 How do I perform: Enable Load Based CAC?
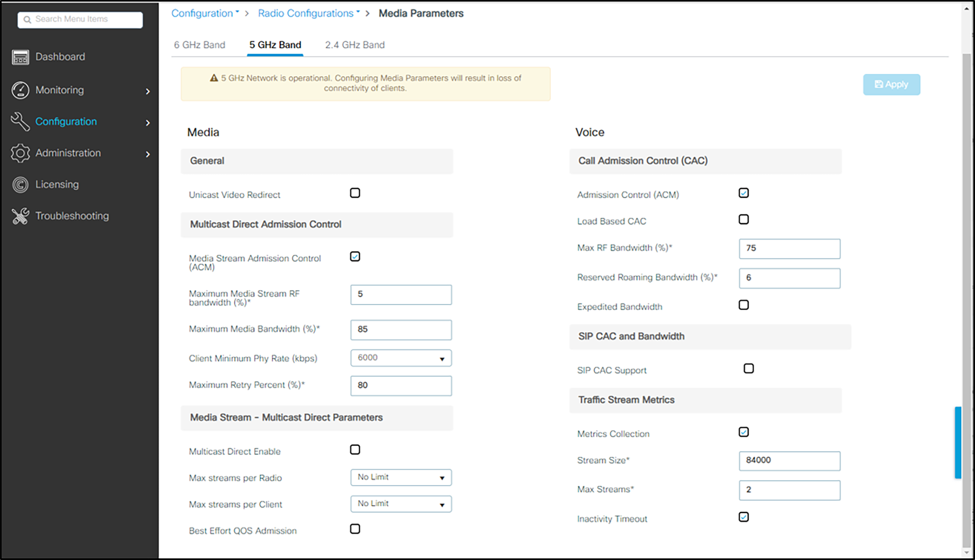[x=744, y=219]
